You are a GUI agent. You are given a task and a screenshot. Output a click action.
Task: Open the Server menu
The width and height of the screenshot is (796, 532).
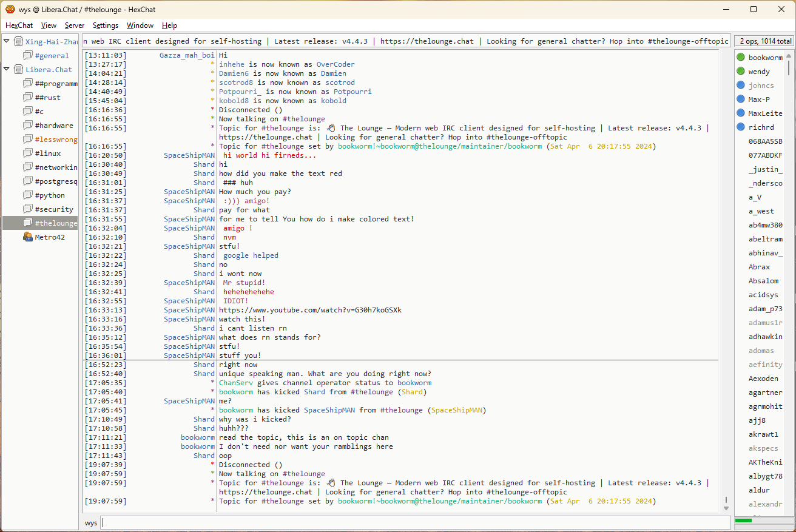click(x=75, y=25)
